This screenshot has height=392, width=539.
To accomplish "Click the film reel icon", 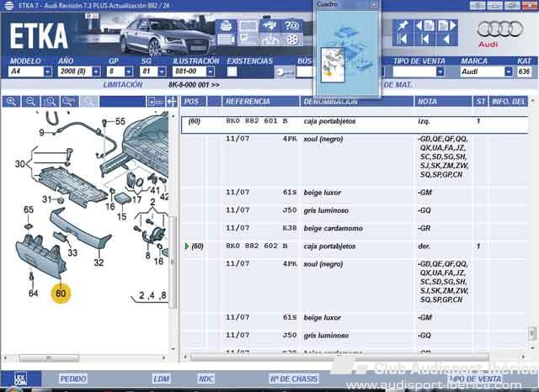I will point(292,40).
